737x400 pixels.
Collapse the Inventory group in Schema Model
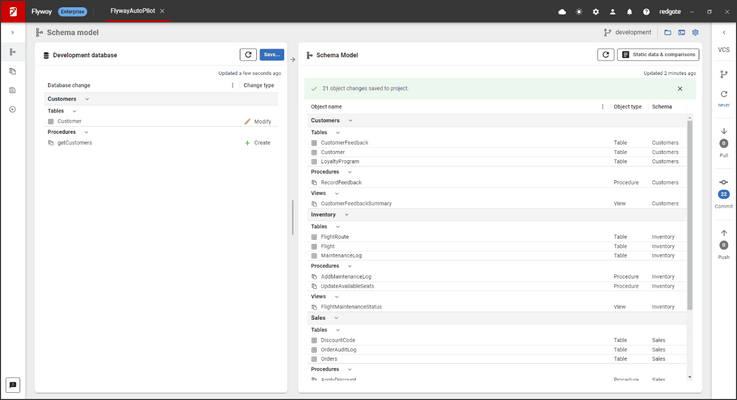coord(346,214)
